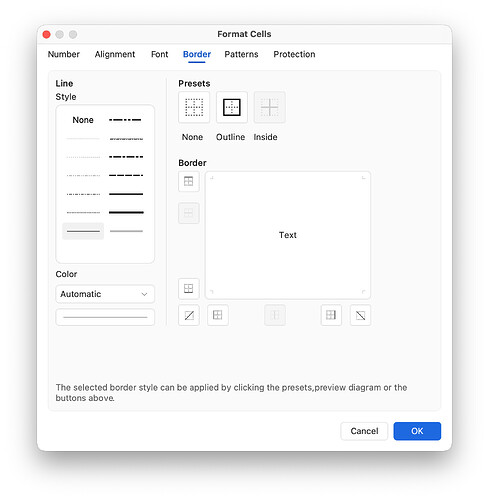Image resolution: width=488 pixels, height=500 pixels.
Task: Confirm with the OK button
Action: coord(417,431)
